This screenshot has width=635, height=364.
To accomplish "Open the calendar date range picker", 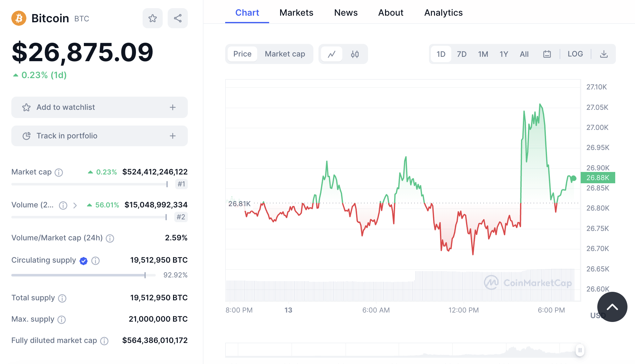I will tap(547, 54).
